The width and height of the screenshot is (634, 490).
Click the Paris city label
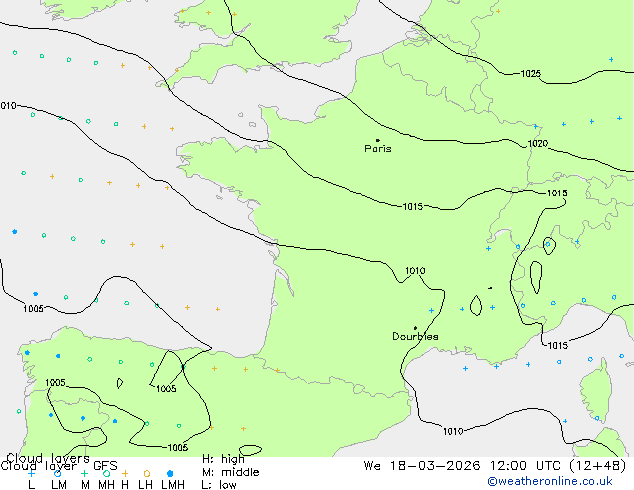pyautogui.click(x=378, y=149)
